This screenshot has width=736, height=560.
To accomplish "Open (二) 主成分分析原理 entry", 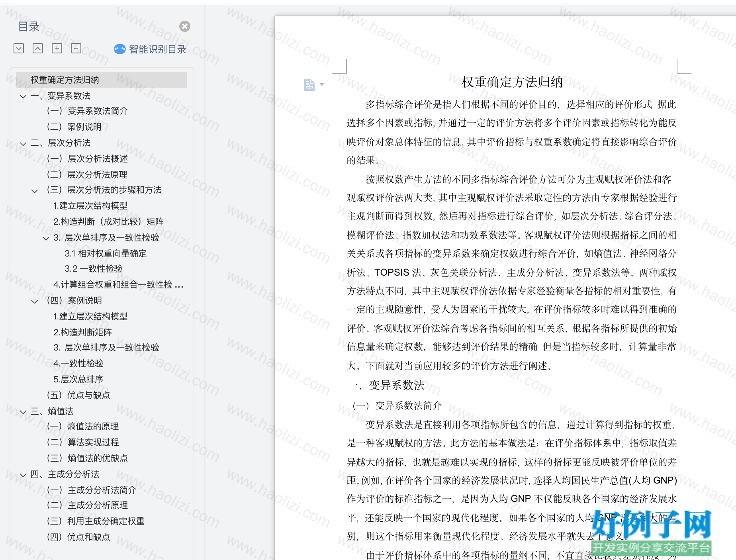I will point(87,505).
